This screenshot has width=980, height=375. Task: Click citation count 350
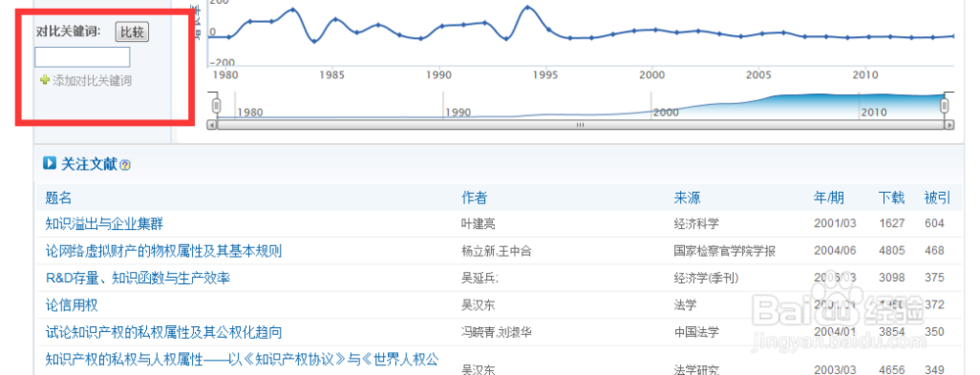935,333
